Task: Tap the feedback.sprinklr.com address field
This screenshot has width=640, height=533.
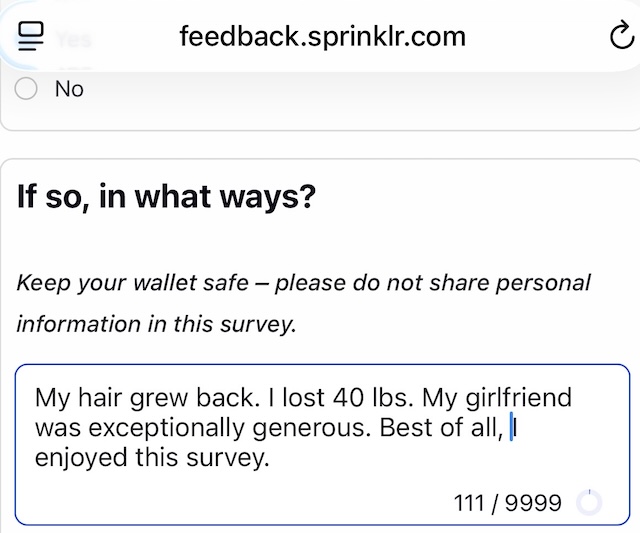Action: pyautogui.click(x=322, y=36)
